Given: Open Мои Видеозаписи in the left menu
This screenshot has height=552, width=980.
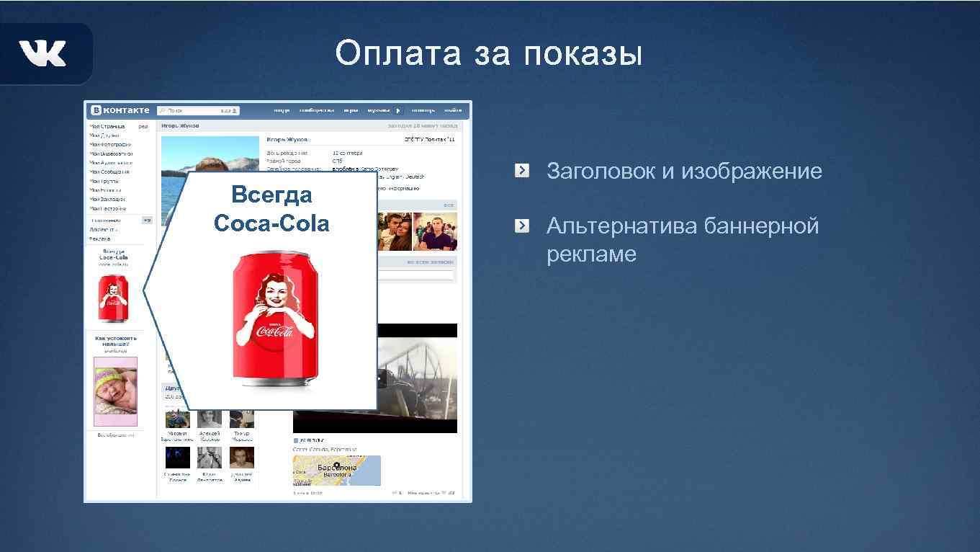Looking at the screenshot, I should tap(111, 153).
